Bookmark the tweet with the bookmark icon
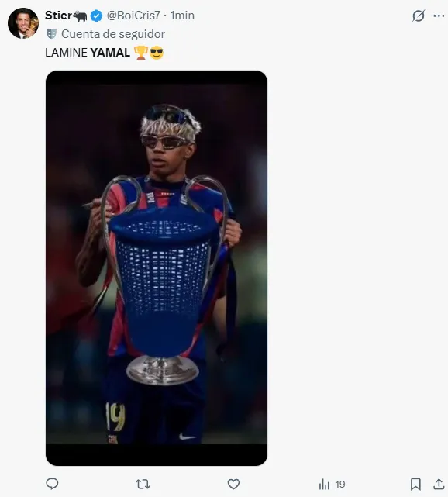The height and width of the screenshot is (497, 448). pos(415,484)
